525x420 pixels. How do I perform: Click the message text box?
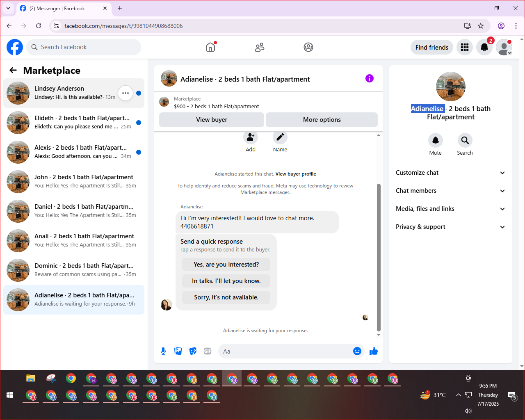pos(286,351)
